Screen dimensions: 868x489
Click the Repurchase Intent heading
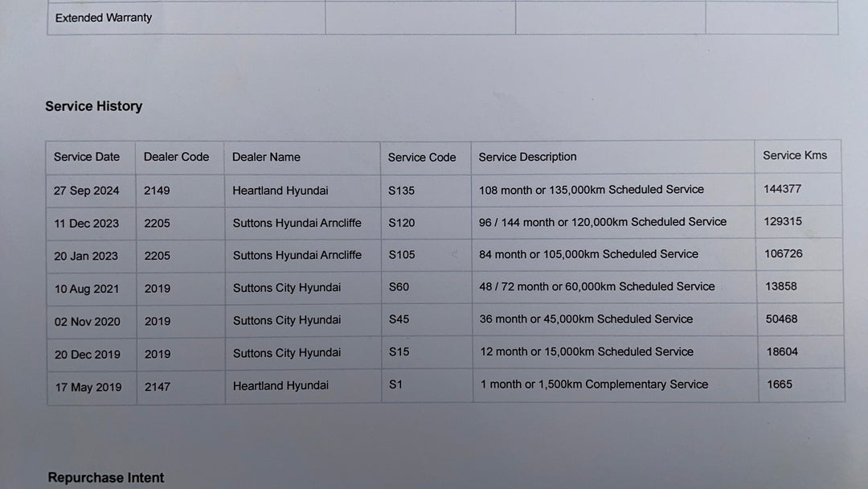point(105,477)
